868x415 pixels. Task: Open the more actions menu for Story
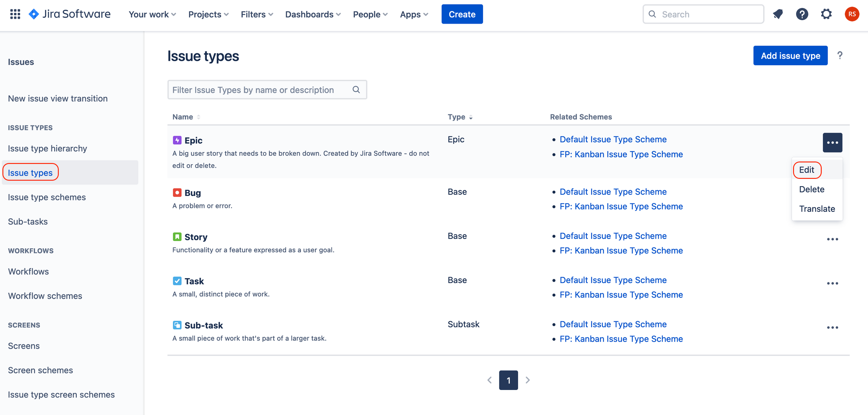pyautogui.click(x=832, y=239)
